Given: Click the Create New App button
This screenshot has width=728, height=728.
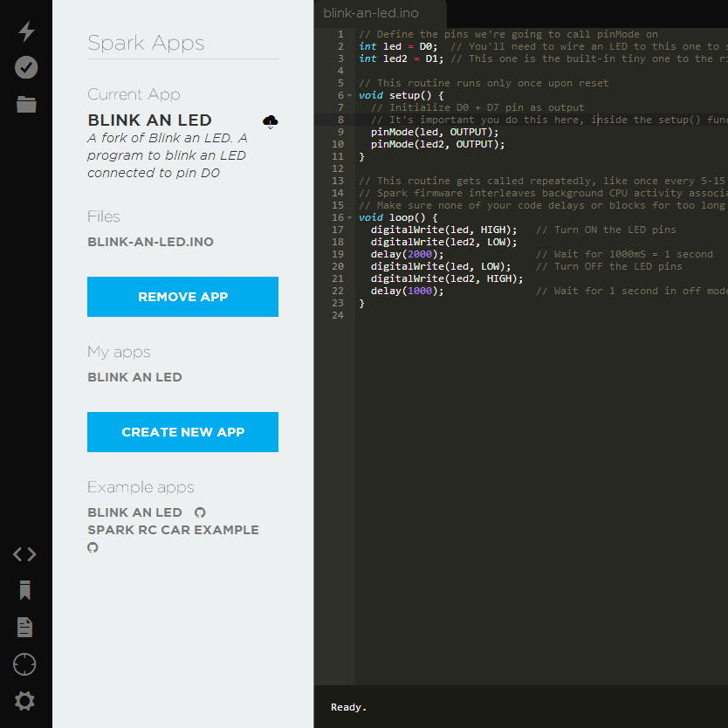Looking at the screenshot, I should point(183,432).
